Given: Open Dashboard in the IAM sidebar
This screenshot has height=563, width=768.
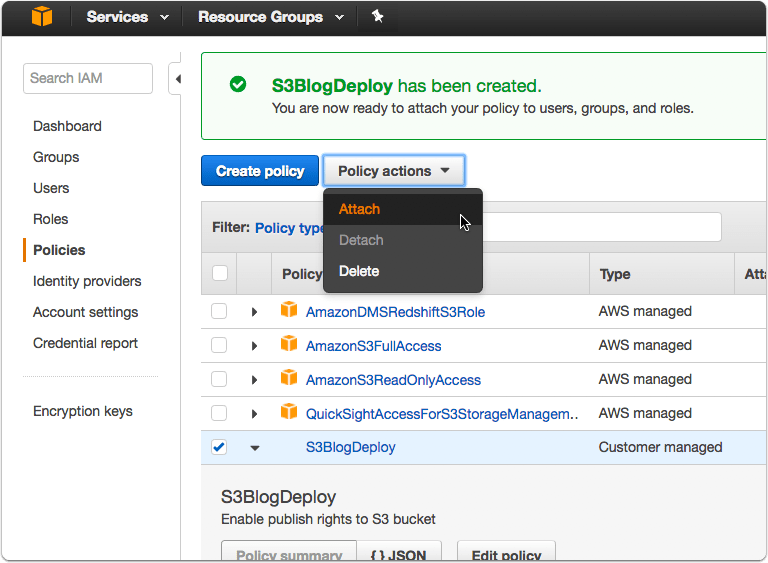Looking at the screenshot, I should click(x=68, y=126).
